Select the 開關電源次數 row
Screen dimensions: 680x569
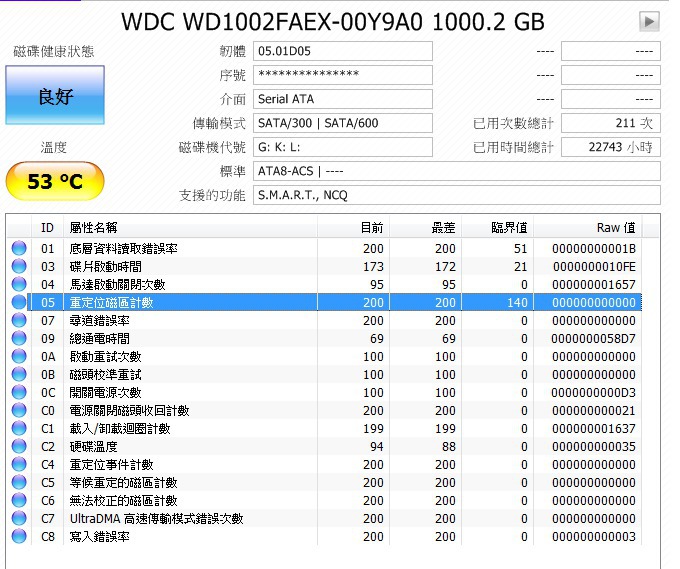(x=324, y=392)
